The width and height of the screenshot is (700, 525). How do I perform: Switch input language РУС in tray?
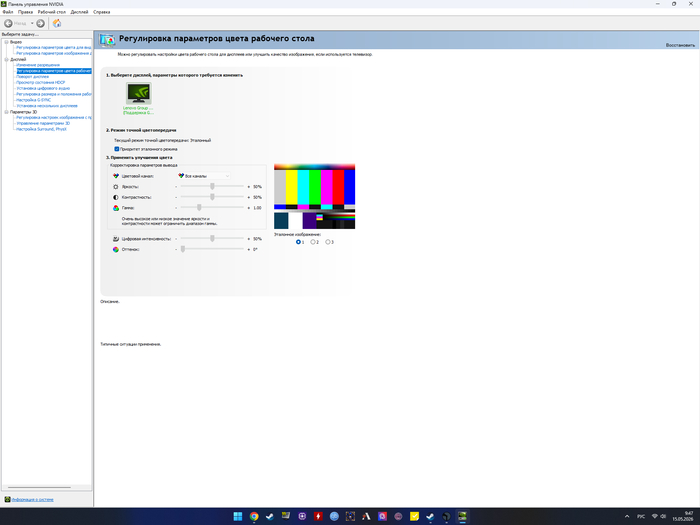(x=641, y=516)
